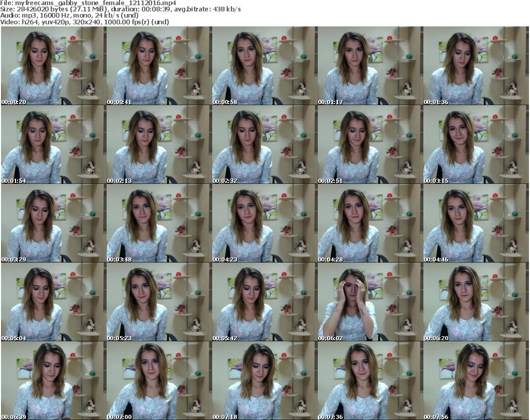
Task: Click the File name line in header
Action: point(89,3)
